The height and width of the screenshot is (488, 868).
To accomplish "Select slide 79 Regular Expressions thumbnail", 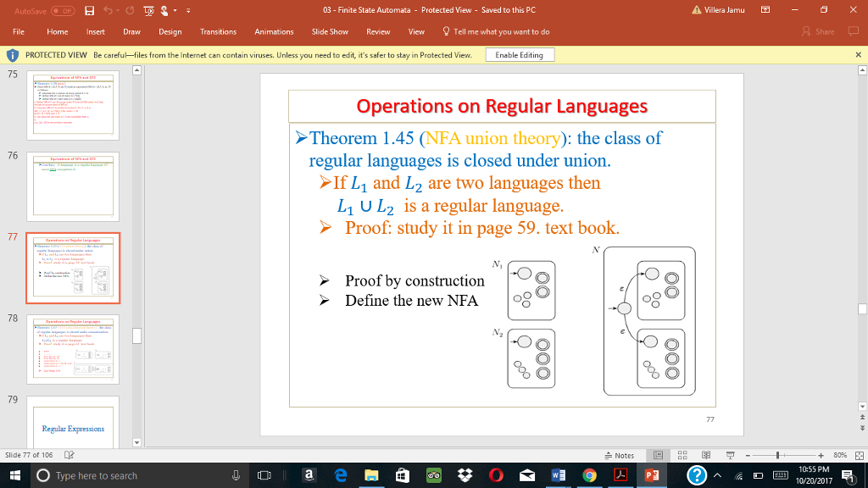I will pyautogui.click(x=73, y=422).
